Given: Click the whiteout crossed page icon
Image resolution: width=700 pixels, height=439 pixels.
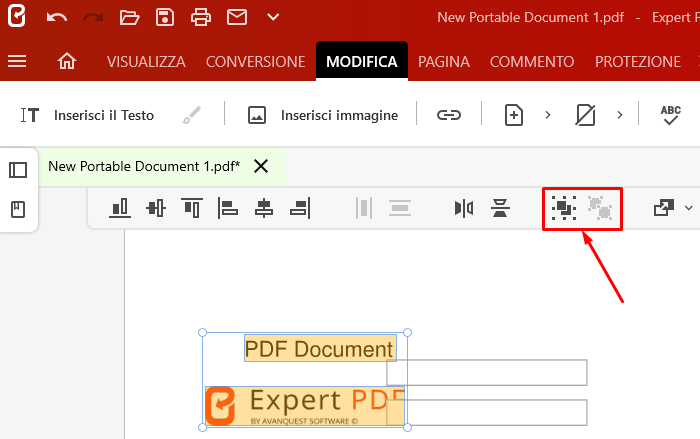Looking at the screenshot, I should (585, 115).
